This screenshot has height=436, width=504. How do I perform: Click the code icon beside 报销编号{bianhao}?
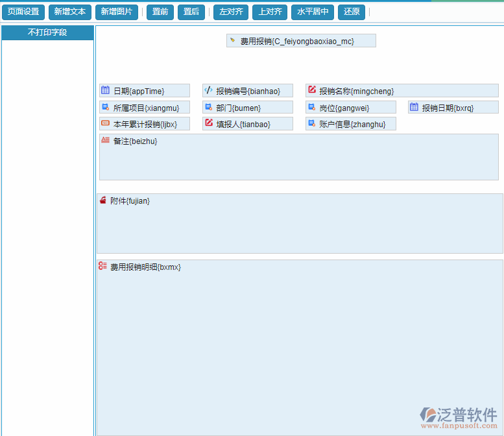208,90
